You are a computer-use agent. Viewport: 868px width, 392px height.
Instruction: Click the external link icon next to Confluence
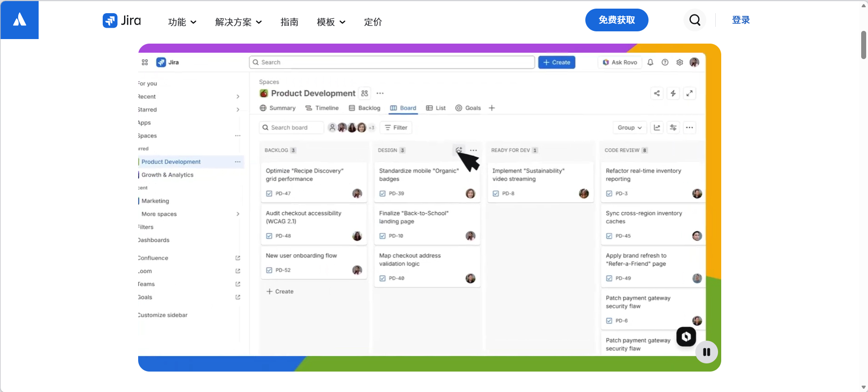[238, 258]
